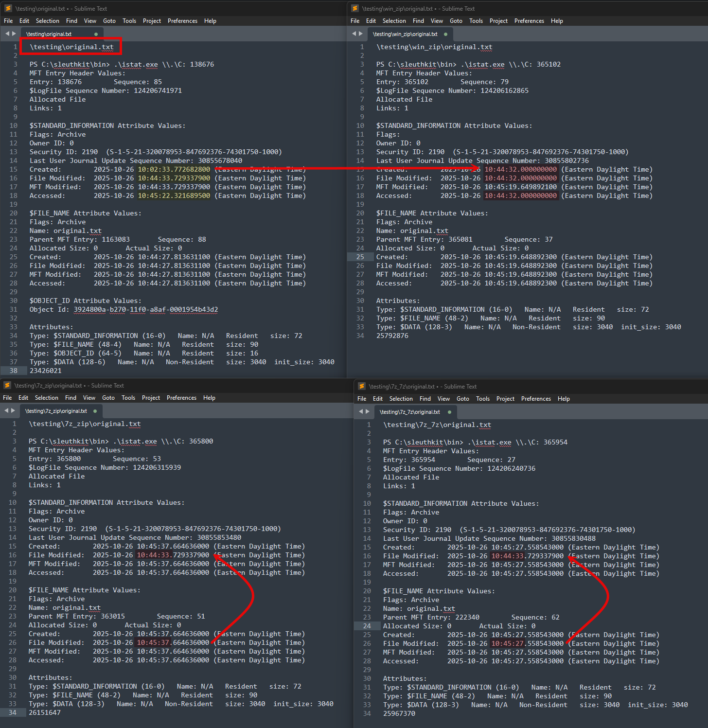
Task: Place cursor on Object Id value 3924800a-b270-11f0-a8af-0001954b43d2
Action: coord(146,309)
